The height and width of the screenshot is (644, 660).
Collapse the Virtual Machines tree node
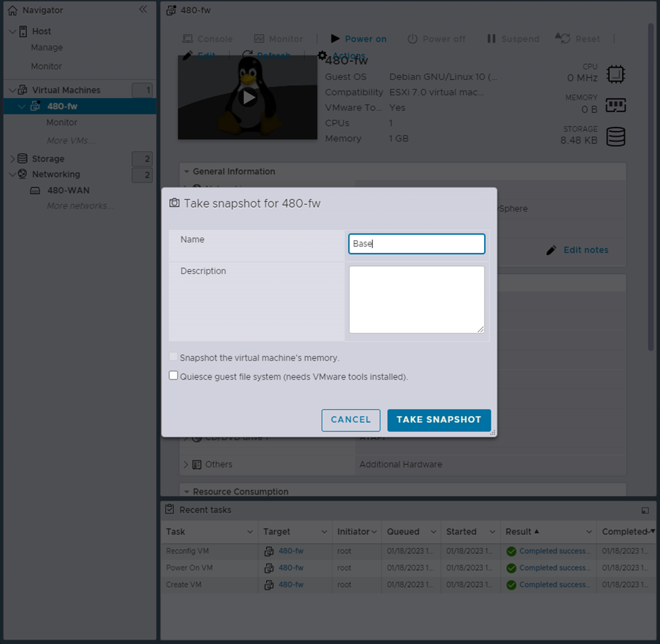pos(13,90)
